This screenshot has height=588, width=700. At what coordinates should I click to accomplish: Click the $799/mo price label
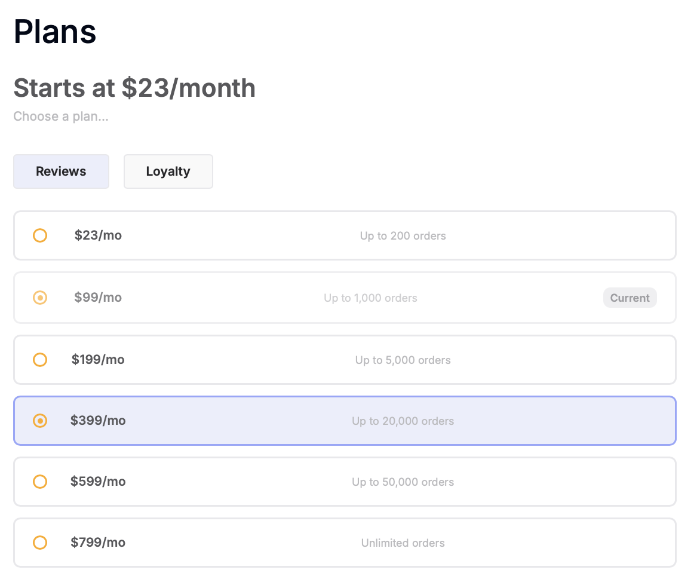pos(98,543)
